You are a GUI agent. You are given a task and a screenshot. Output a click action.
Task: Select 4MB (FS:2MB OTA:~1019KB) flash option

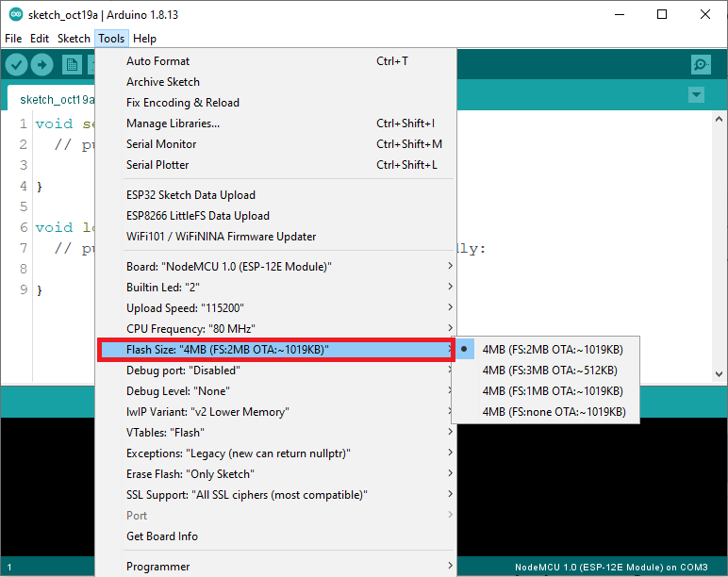[552, 349]
